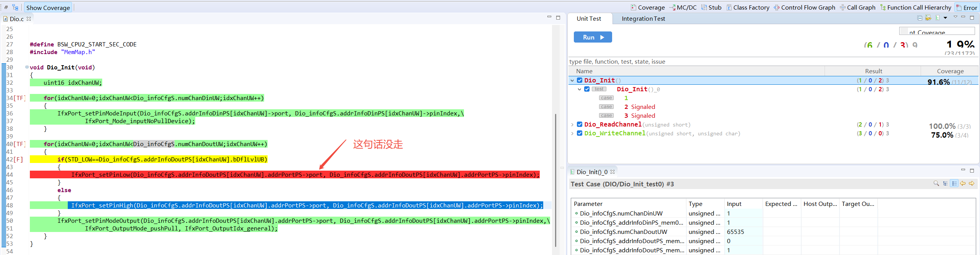Toggle the Dio_WriteChannel checkbox
980x255 pixels.
(x=580, y=133)
